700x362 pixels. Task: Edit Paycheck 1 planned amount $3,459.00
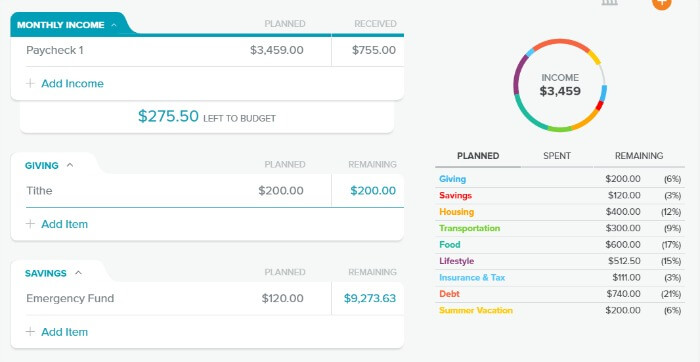(277, 50)
